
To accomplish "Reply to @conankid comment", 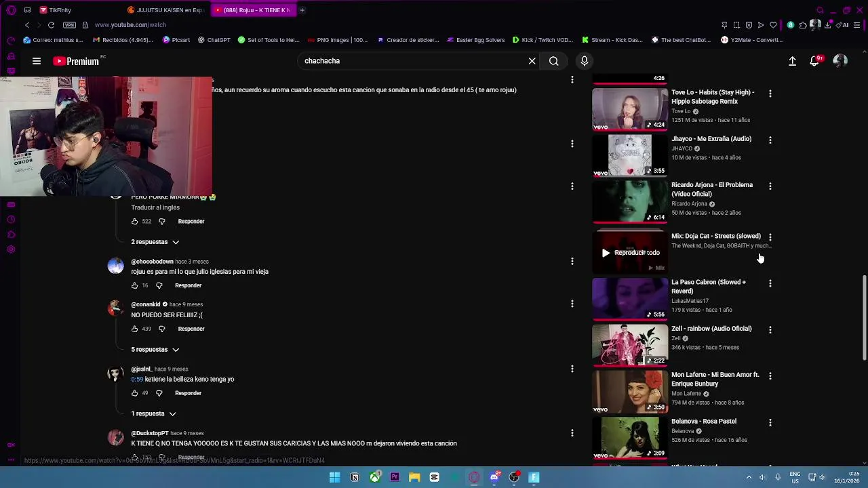I will (x=191, y=329).
